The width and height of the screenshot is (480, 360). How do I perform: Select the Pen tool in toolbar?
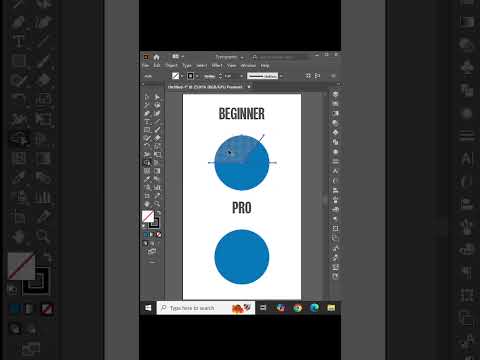147,113
